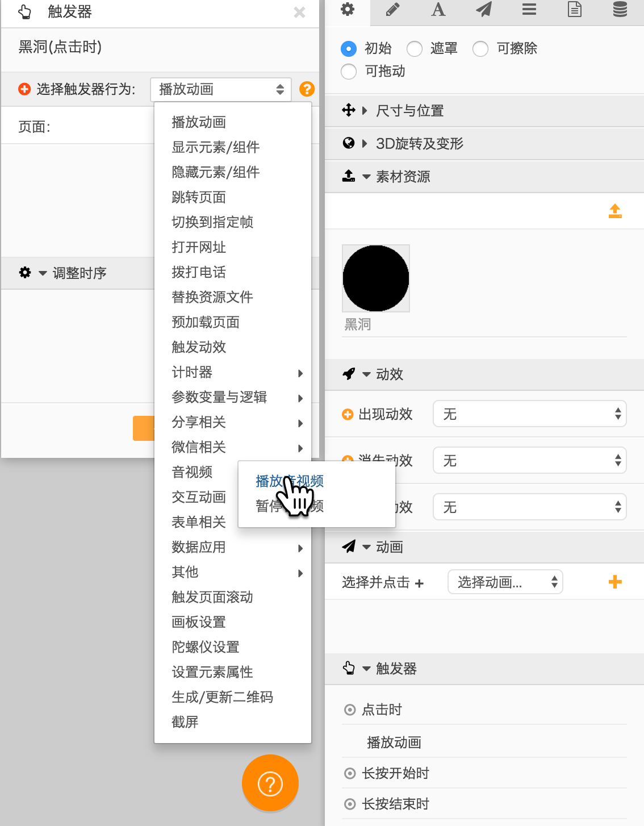The width and height of the screenshot is (644, 826).
Task: Enable the 可拖动 radio option
Action: click(349, 72)
